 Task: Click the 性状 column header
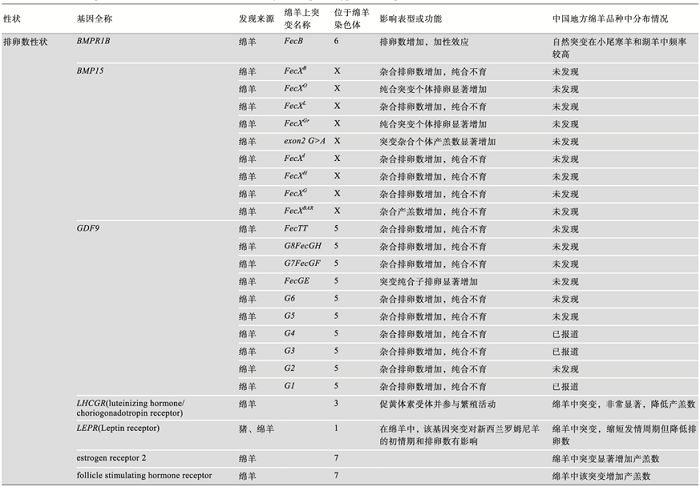(12, 19)
